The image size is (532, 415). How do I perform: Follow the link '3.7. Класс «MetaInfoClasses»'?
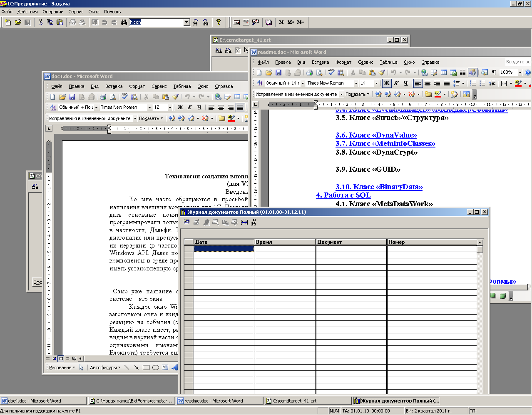(x=385, y=144)
